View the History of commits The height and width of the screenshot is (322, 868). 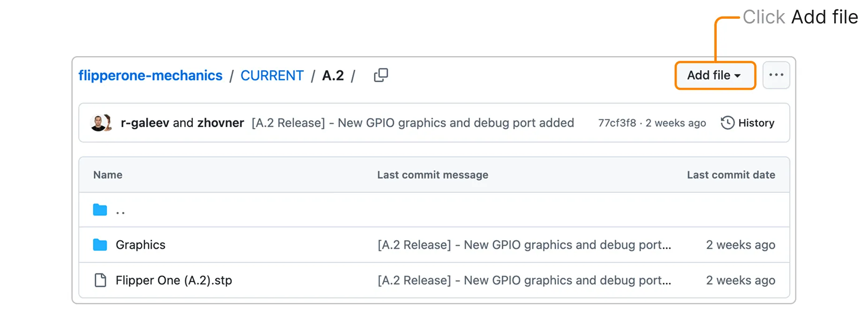coord(748,123)
